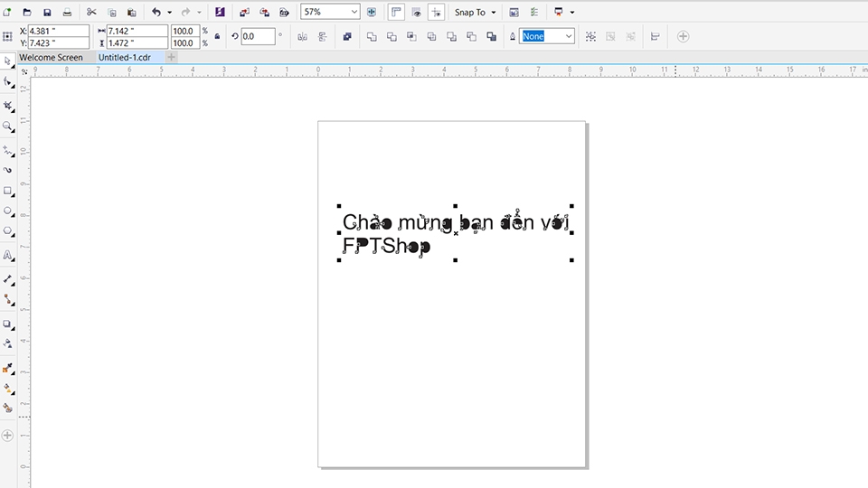Select the Freehand tool

click(8, 150)
